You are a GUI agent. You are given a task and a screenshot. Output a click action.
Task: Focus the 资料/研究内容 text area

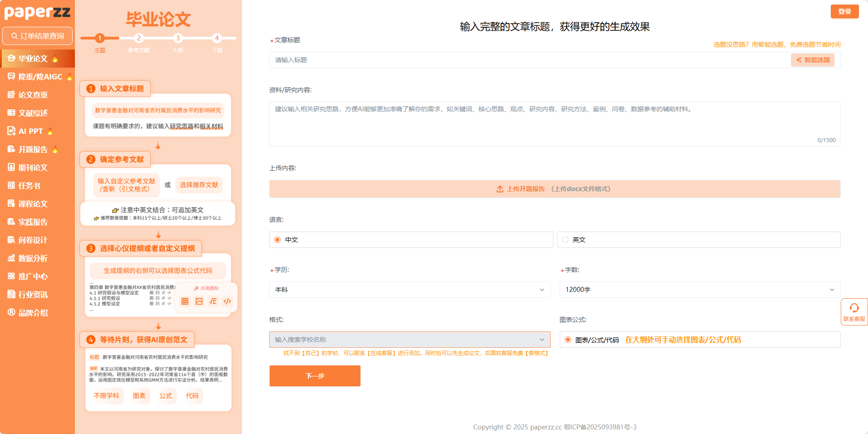(x=555, y=124)
